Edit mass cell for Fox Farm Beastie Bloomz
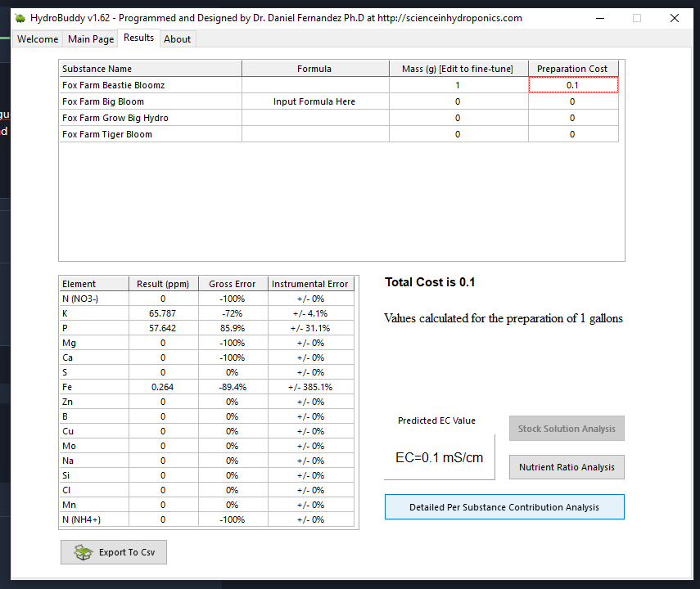The width and height of the screenshot is (700, 589). pyautogui.click(x=458, y=85)
